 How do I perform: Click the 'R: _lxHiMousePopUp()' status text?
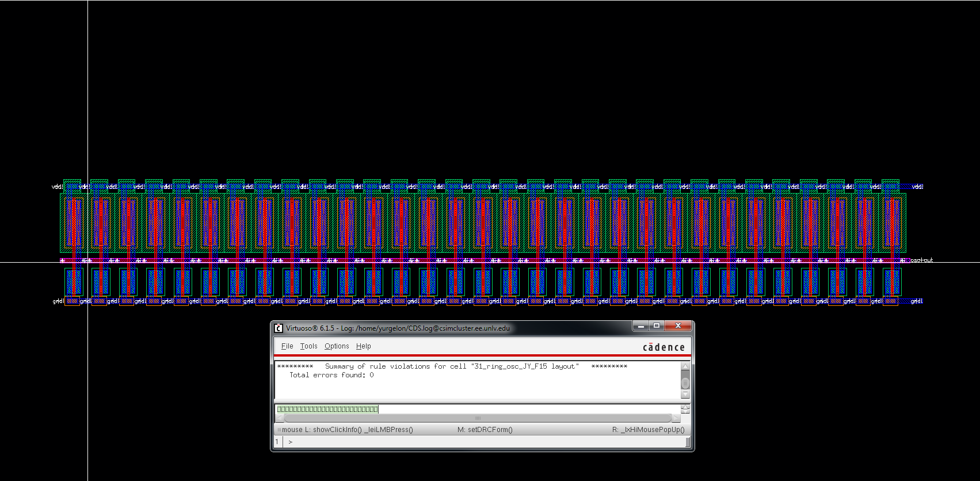pos(649,430)
